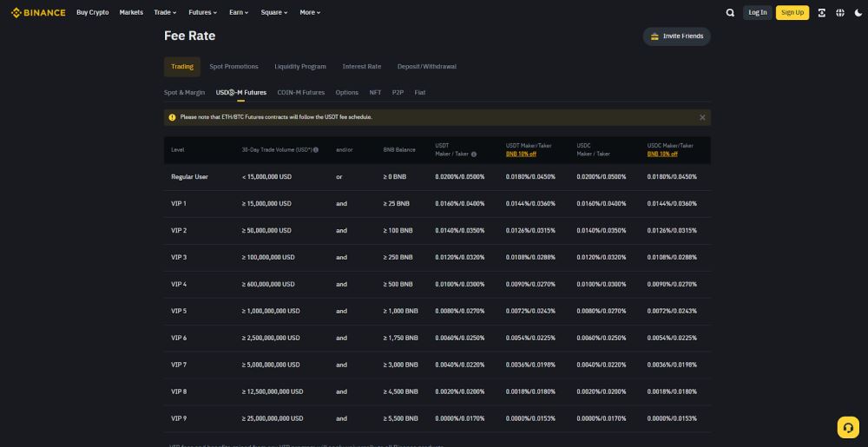The height and width of the screenshot is (447, 868).
Task: Open BNB 10% off link under USDT Maker/Taker
Action: coord(521,154)
